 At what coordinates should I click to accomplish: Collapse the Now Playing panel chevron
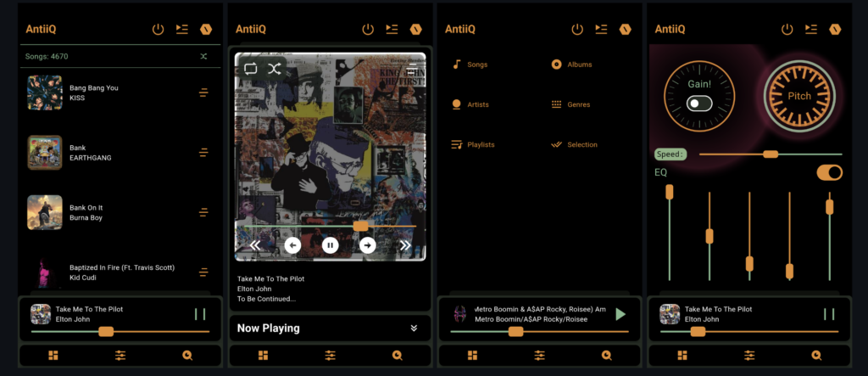coord(414,328)
